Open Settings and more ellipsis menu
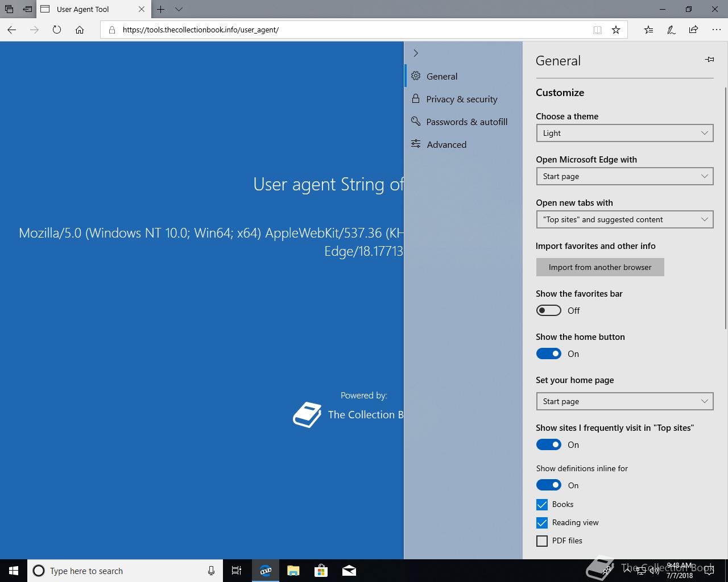This screenshot has width=728, height=582. coord(716,30)
